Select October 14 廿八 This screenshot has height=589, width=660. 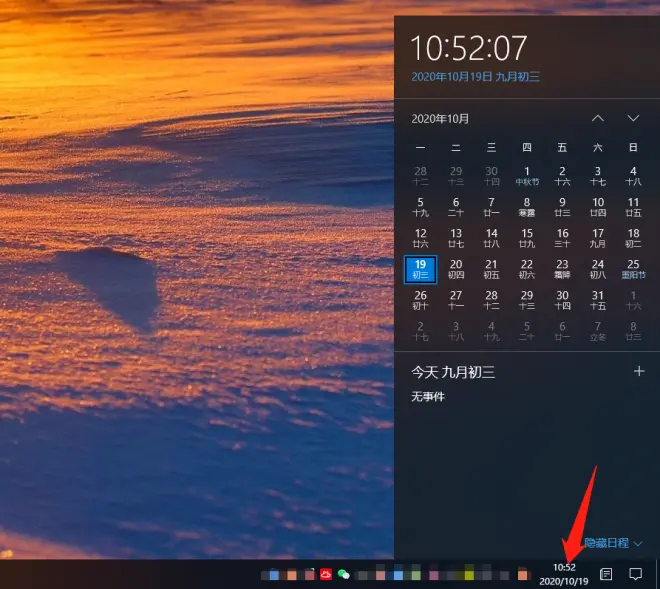click(491, 238)
